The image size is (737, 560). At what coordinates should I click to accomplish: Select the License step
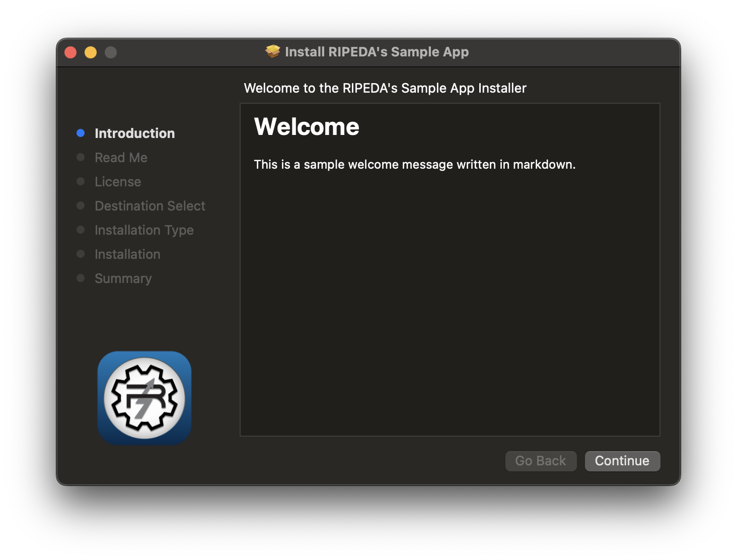coord(117,181)
